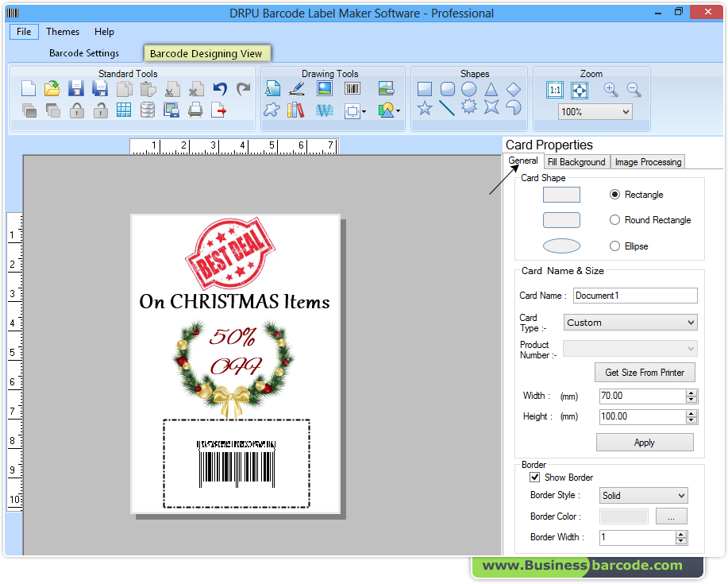Select the five-point star shape
Viewport: 728px width, 584px height.
(x=425, y=108)
